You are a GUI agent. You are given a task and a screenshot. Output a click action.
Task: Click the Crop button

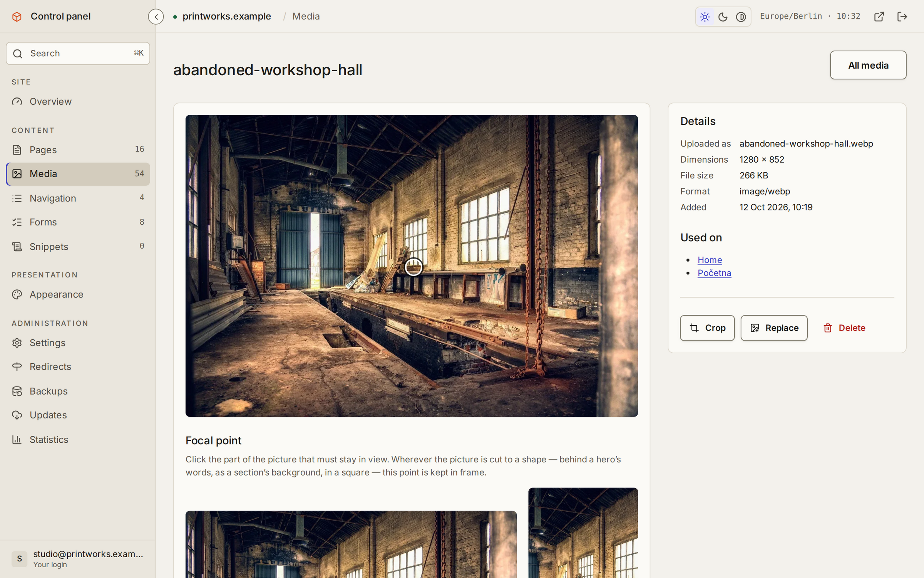[707, 328]
